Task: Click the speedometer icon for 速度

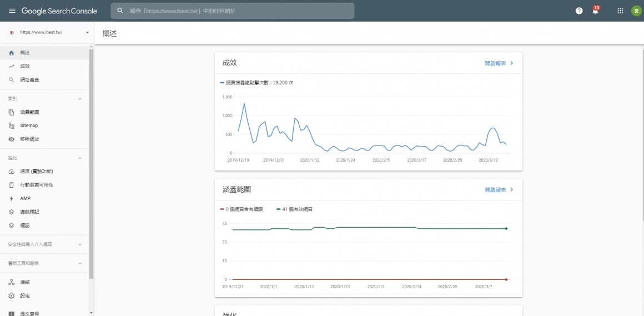Action: tap(12, 172)
